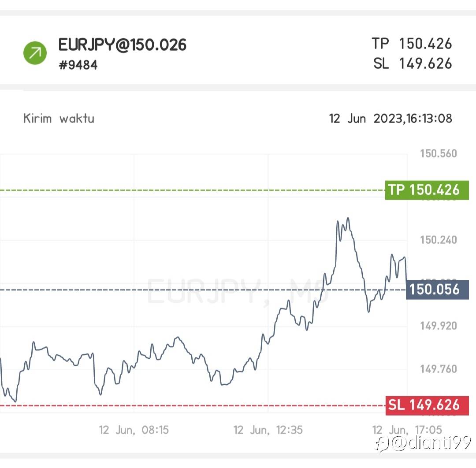Click the 12 Jun, 12:35 time label

(x=268, y=430)
